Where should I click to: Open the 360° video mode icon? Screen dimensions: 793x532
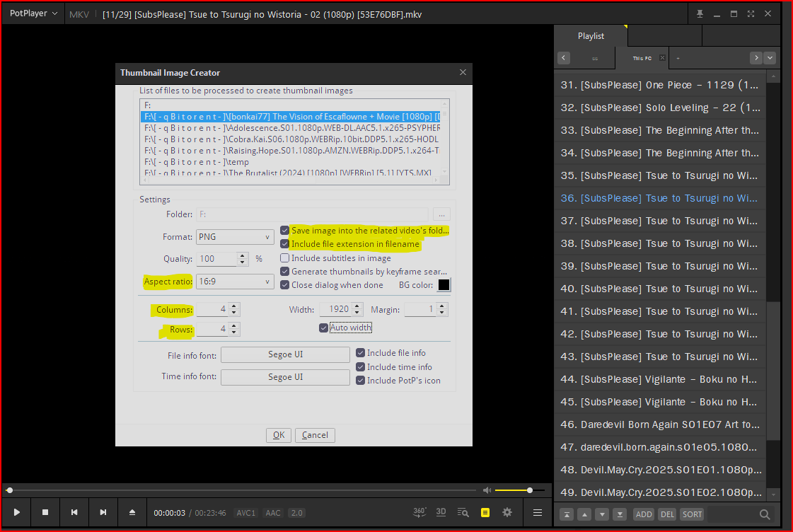[419, 512]
